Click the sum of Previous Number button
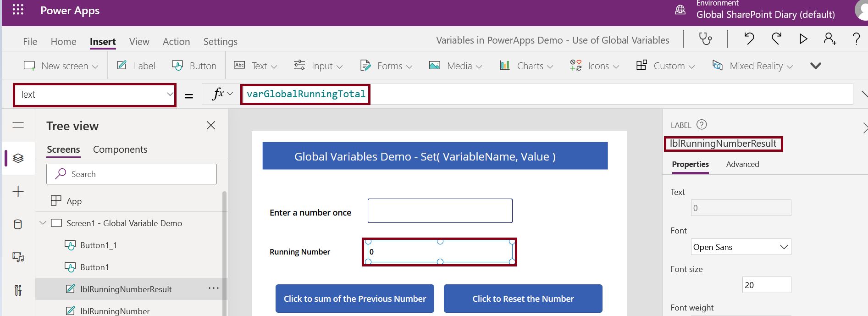Screen dimensions: 868x316 tap(355, 299)
